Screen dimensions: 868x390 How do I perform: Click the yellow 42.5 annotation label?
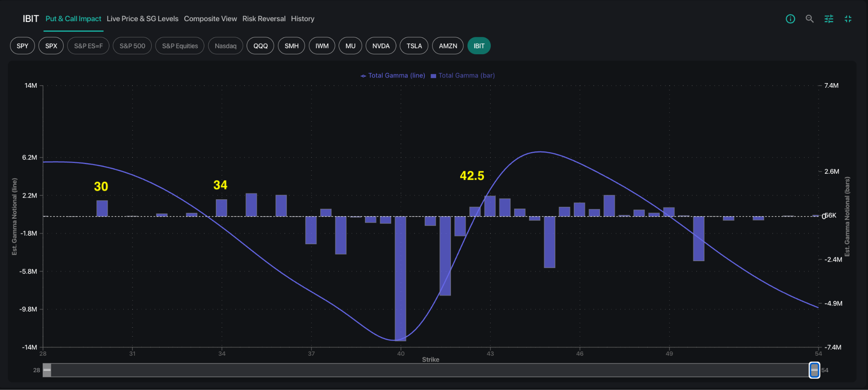pyautogui.click(x=472, y=175)
